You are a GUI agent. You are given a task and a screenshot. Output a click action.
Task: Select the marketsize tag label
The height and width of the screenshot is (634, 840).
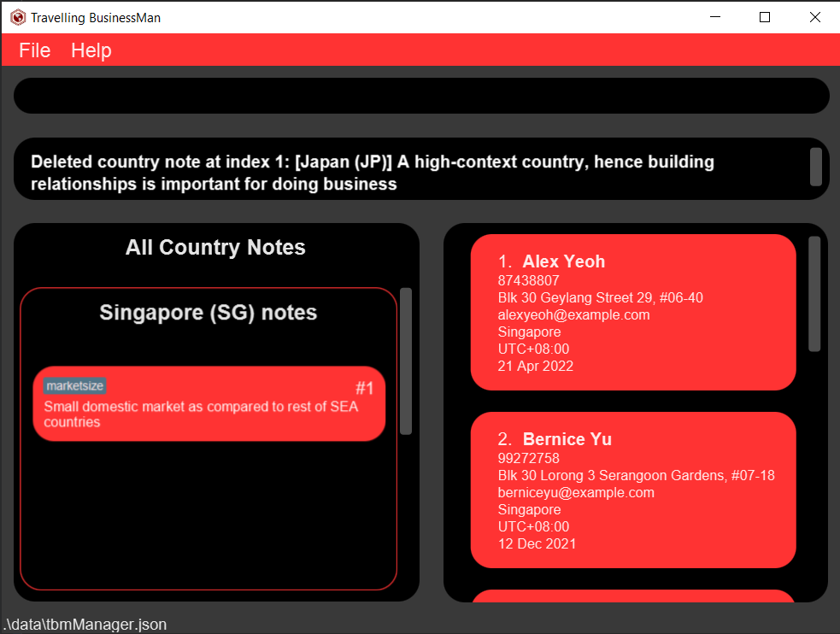tap(75, 386)
